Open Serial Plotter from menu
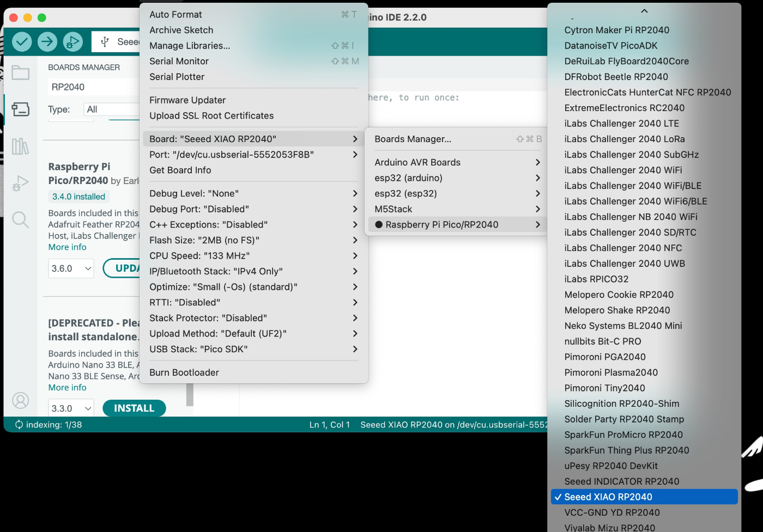This screenshot has height=532, width=763. (x=253, y=77)
